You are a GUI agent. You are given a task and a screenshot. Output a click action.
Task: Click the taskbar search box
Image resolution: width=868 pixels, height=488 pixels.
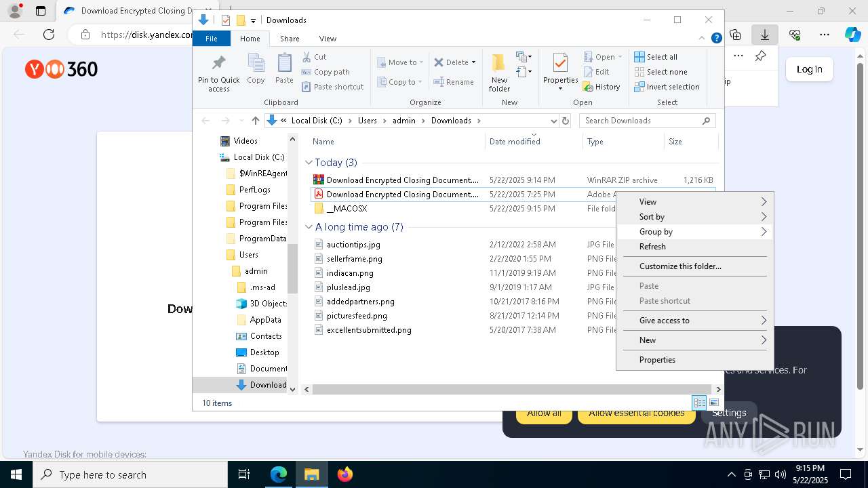tap(130, 474)
